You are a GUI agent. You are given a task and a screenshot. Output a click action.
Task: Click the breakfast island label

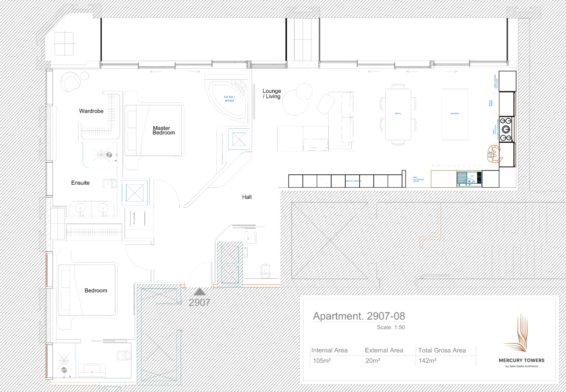455,113
